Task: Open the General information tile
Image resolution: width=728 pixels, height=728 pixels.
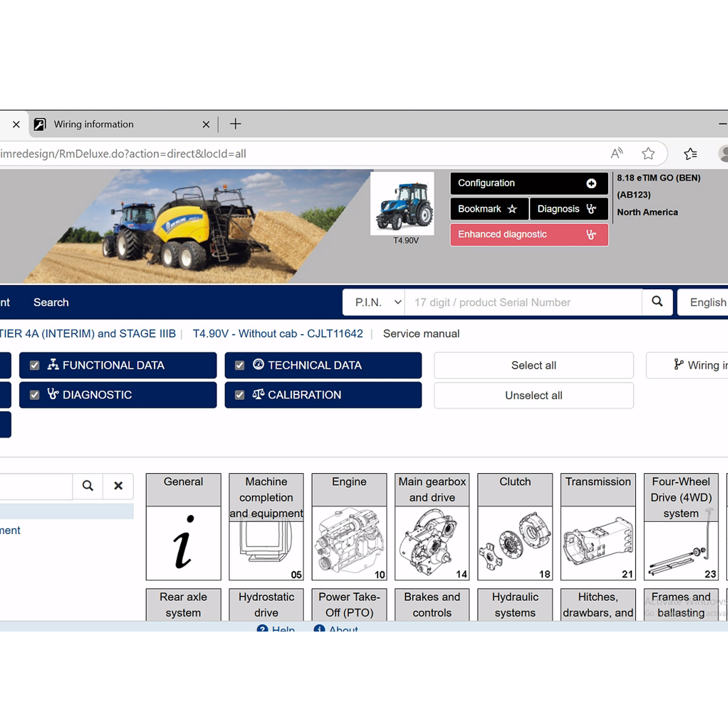Action: pyautogui.click(x=183, y=526)
